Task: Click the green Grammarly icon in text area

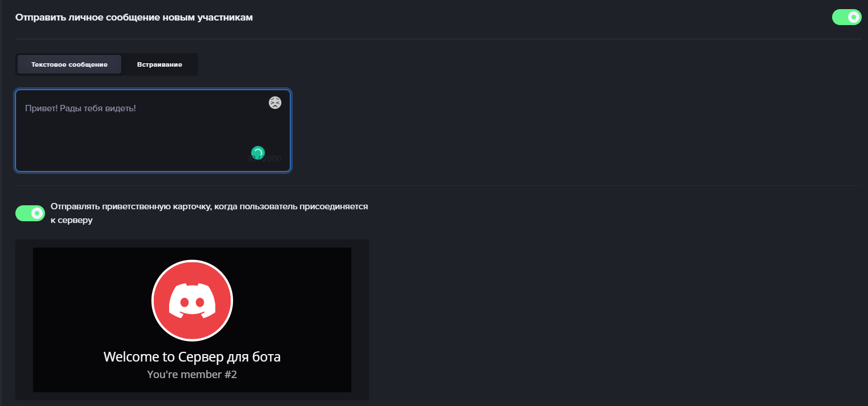Action: pos(258,153)
